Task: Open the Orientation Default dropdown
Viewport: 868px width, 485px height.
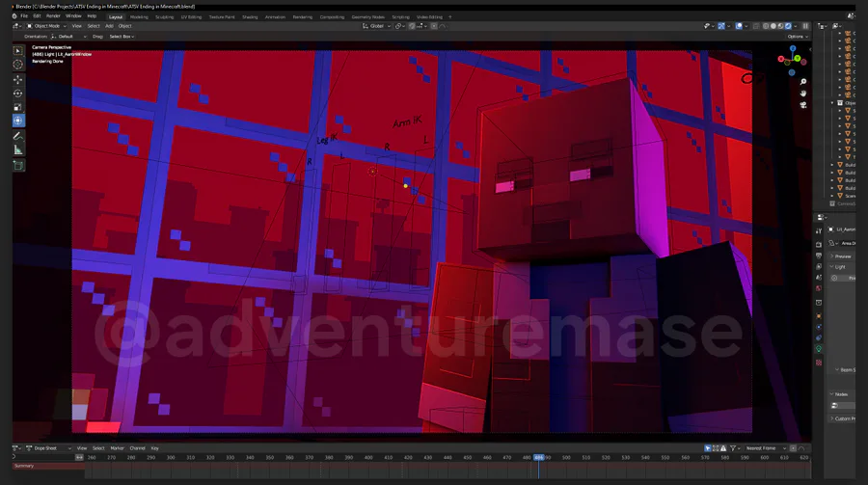Action: pos(68,37)
